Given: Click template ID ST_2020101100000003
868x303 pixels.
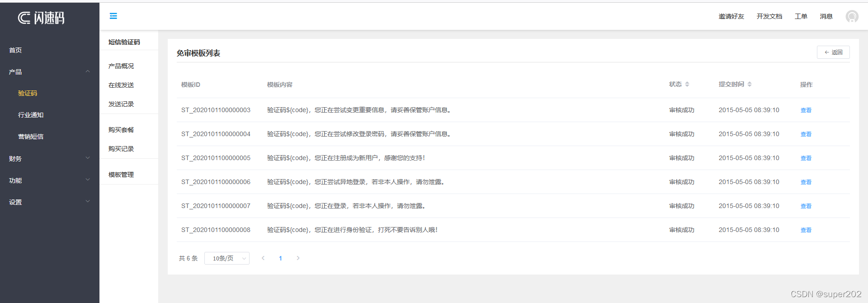Looking at the screenshot, I should [x=216, y=110].
